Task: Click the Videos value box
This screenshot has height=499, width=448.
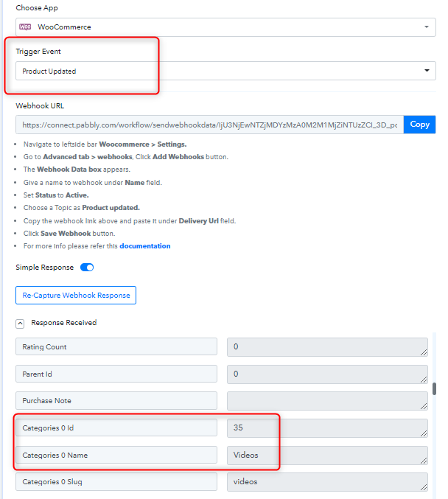Action: click(327, 455)
